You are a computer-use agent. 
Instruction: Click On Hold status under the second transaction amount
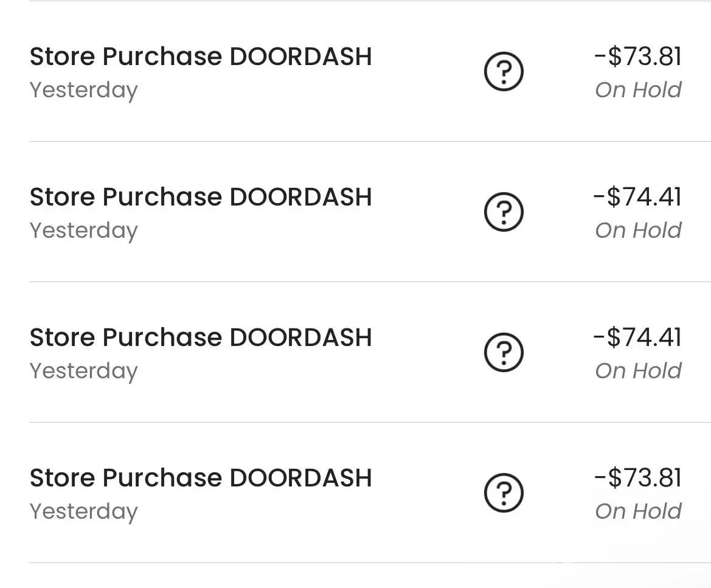click(638, 230)
